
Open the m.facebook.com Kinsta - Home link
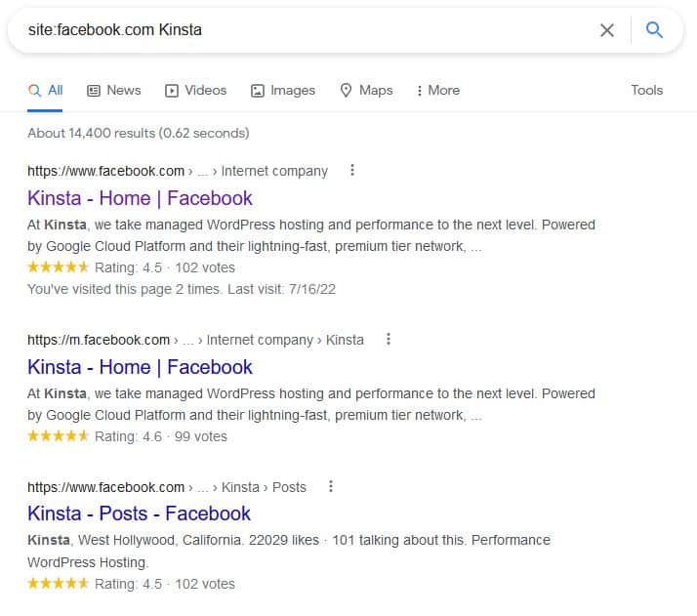coord(140,367)
